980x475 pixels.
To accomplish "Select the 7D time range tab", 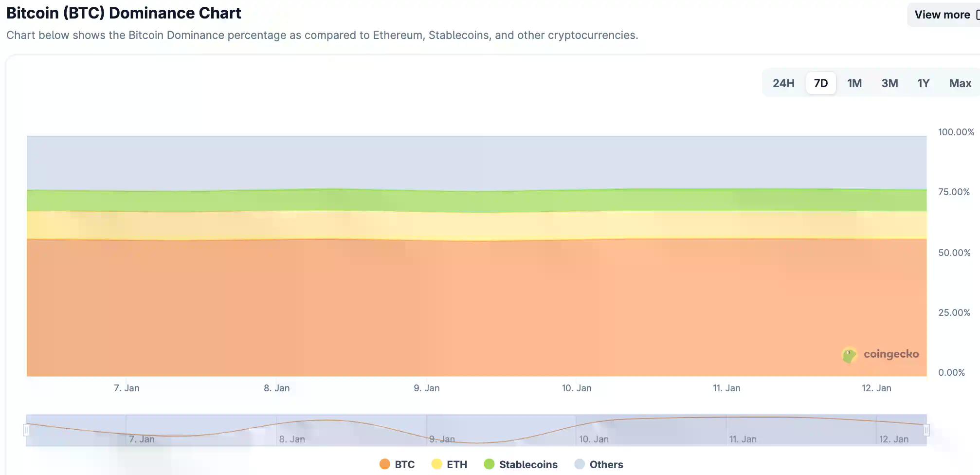I will coord(820,83).
